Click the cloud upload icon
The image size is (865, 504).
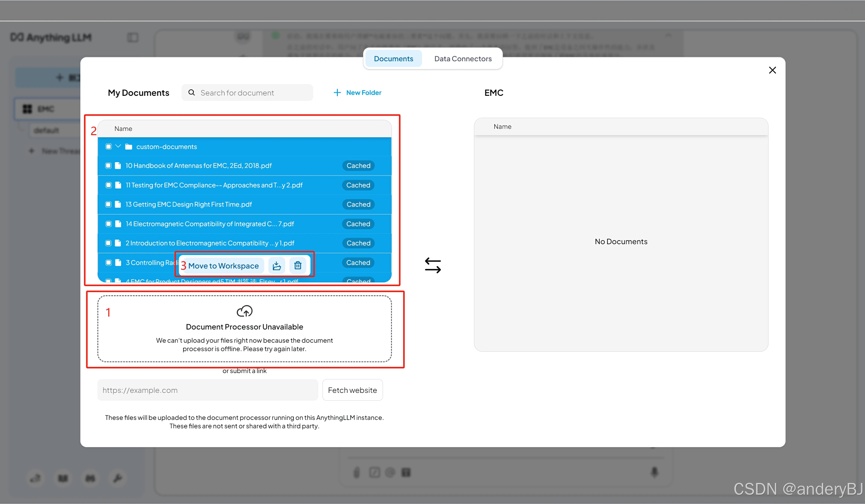pos(244,311)
